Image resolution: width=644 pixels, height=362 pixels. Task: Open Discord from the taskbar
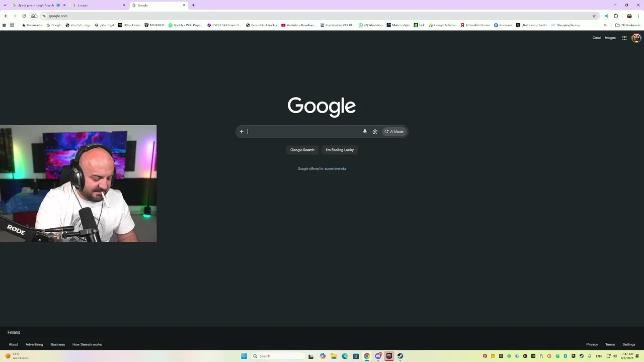tap(378, 356)
